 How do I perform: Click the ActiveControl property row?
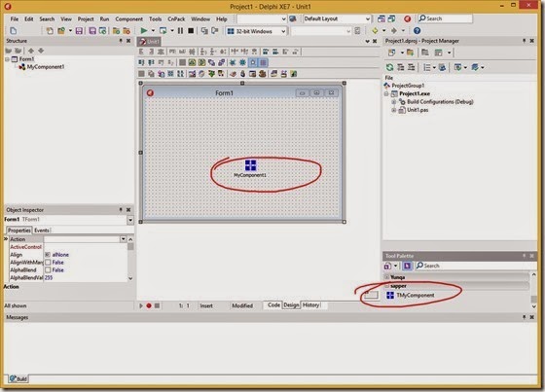pos(68,247)
